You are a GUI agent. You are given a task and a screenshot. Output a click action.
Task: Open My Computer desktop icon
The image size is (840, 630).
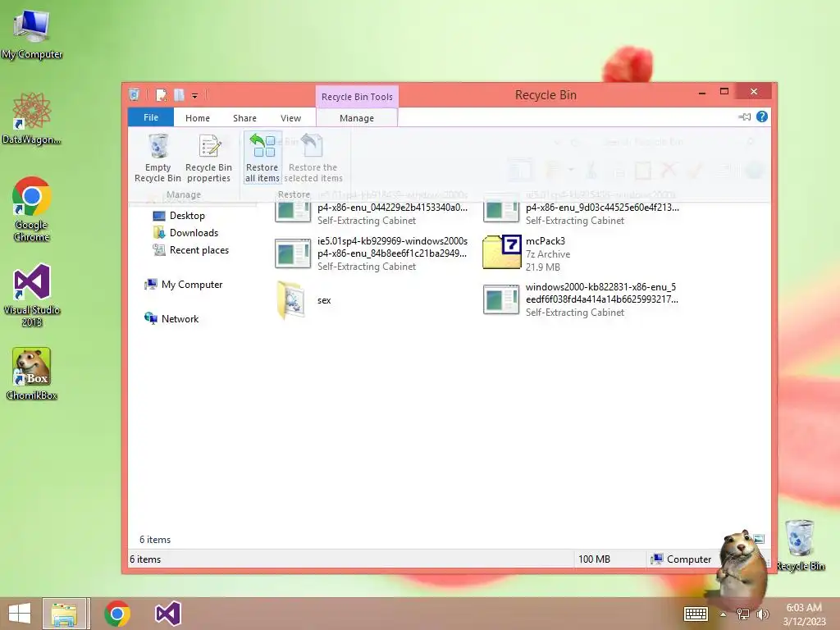click(x=32, y=34)
